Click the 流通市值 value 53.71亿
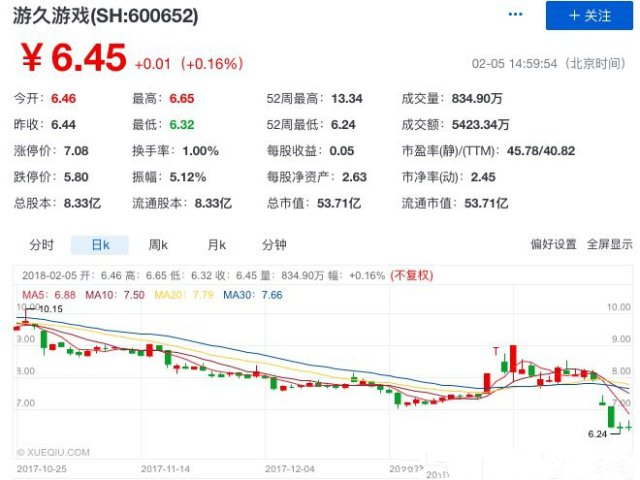The image size is (640, 480). click(x=486, y=203)
